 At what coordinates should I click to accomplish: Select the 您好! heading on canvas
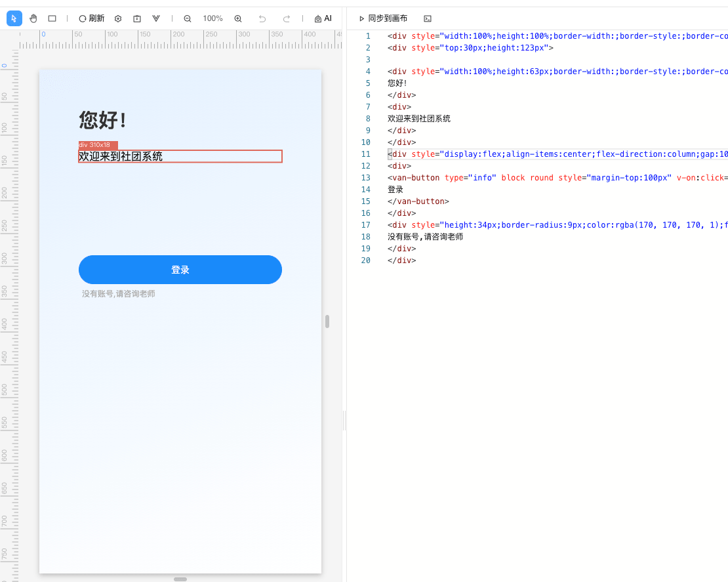tap(102, 120)
